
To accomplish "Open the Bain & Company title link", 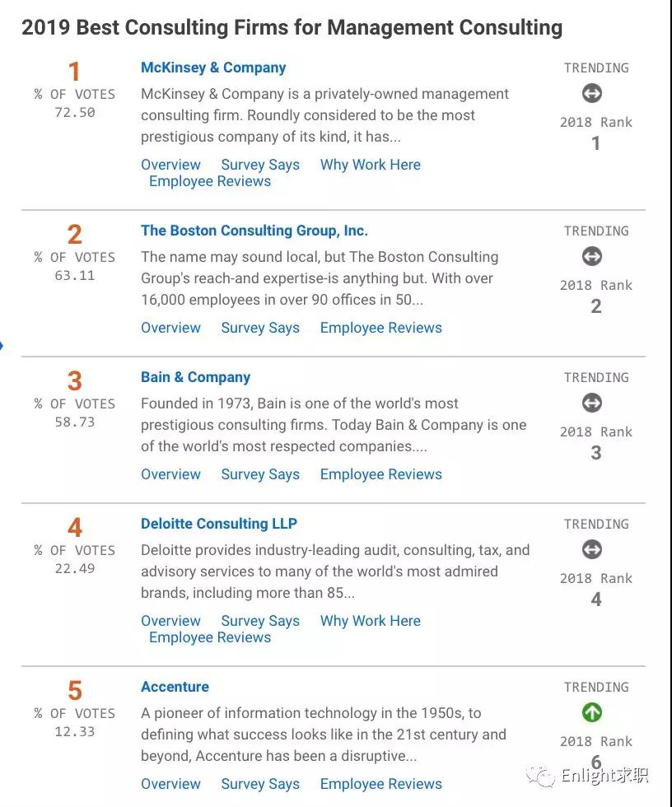I will [195, 377].
